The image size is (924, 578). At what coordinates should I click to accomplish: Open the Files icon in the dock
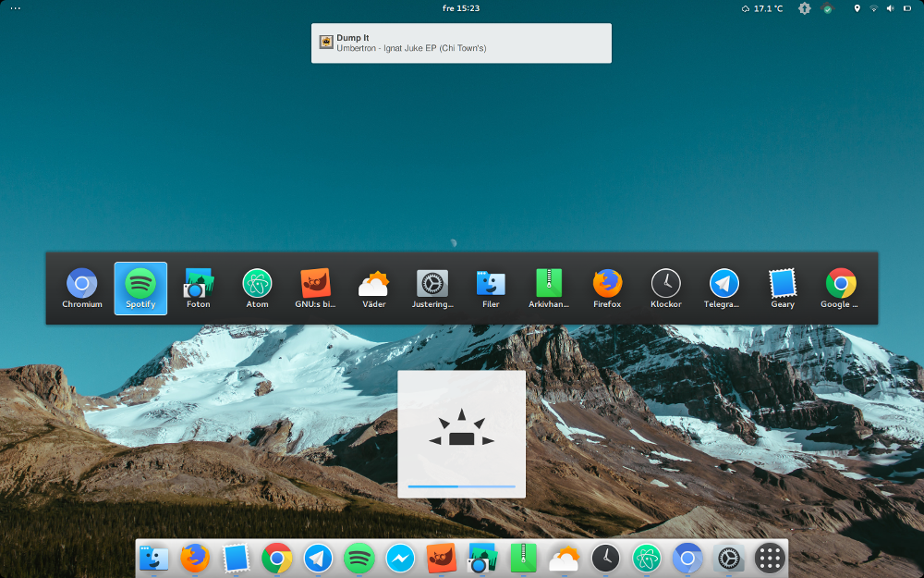click(153, 558)
